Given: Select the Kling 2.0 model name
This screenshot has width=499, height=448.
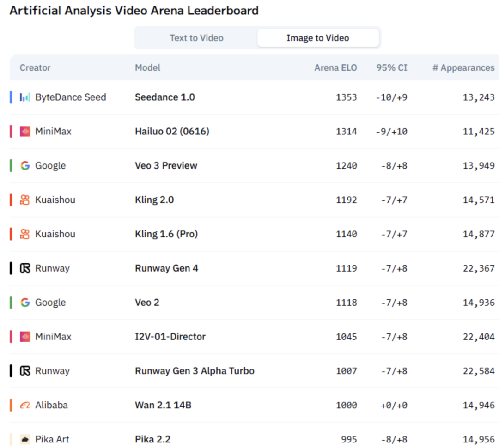Looking at the screenshot, I should coord(154,200).
